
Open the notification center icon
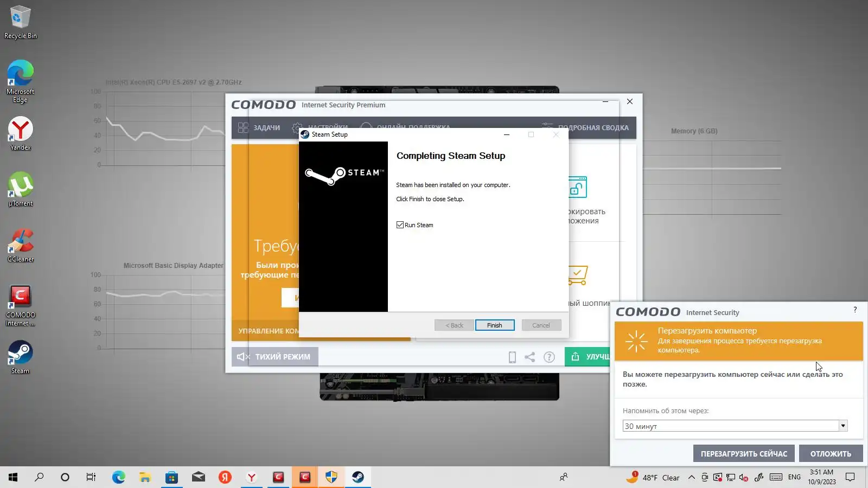(850, 477)
